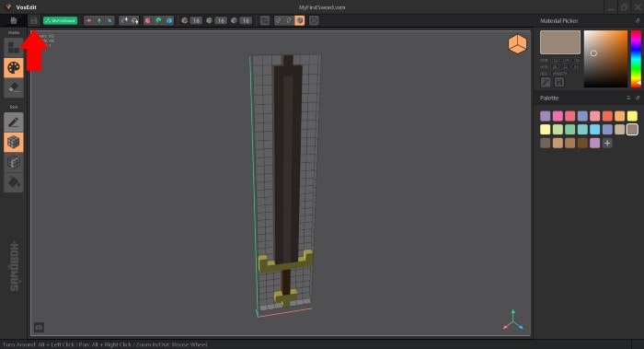Viewport: 644px width, 349px height.
Task: Undock the Material Picker panel icon
Action: coord(638,20)
